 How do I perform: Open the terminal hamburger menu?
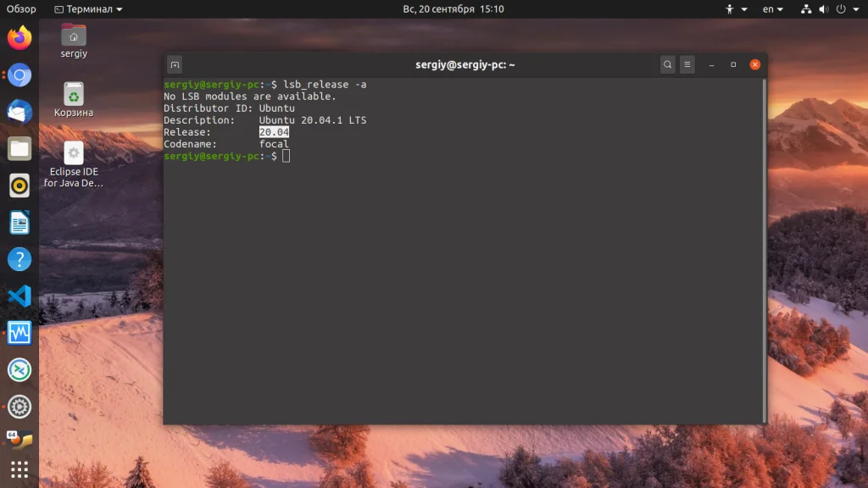point(687,64)
